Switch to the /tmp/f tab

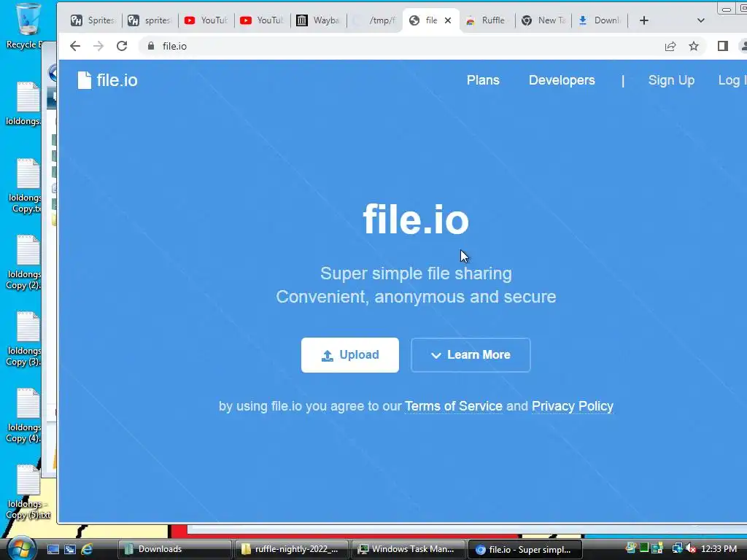374,20
